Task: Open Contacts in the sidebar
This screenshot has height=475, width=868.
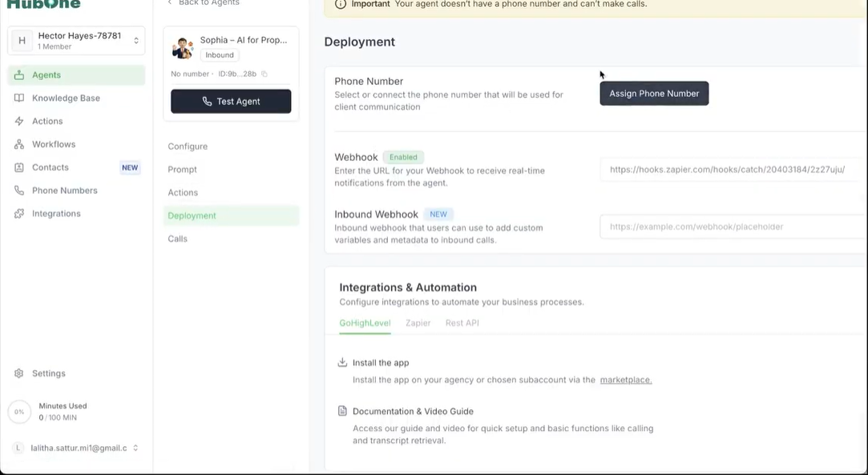Action: coord(76,167)
